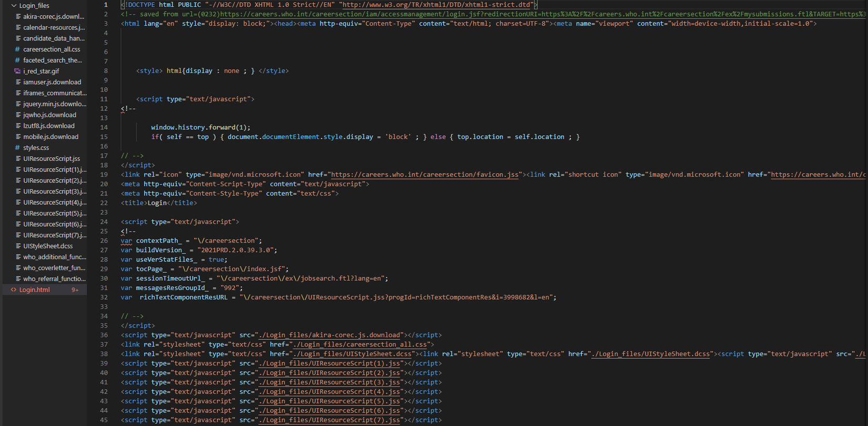Click the "window.history.forward(1);" code text

click(x=201, y=127)
